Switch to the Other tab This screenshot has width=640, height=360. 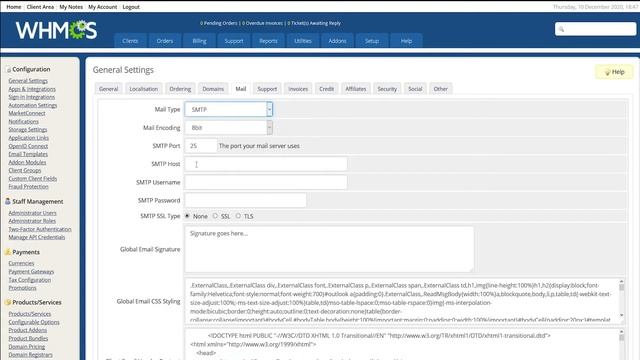point(440,89)
